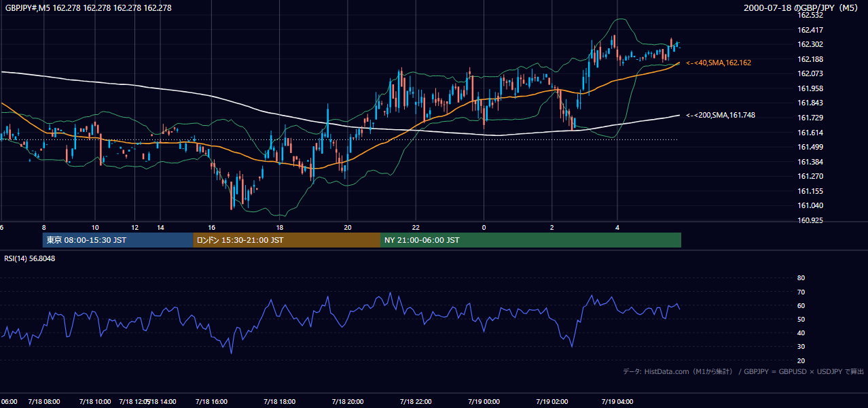Click the 7/18 10:00 time label
868x408 pixels.
point(94,402)
